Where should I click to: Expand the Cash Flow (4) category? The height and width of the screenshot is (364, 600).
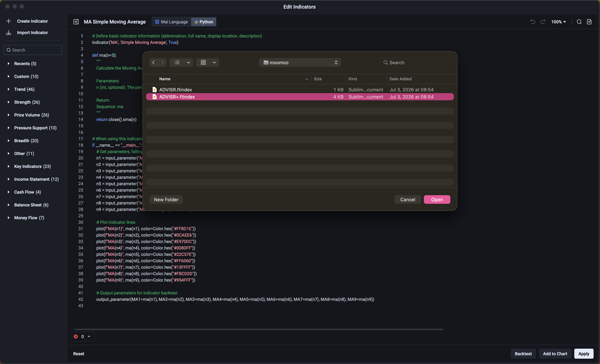coord(9,192)
